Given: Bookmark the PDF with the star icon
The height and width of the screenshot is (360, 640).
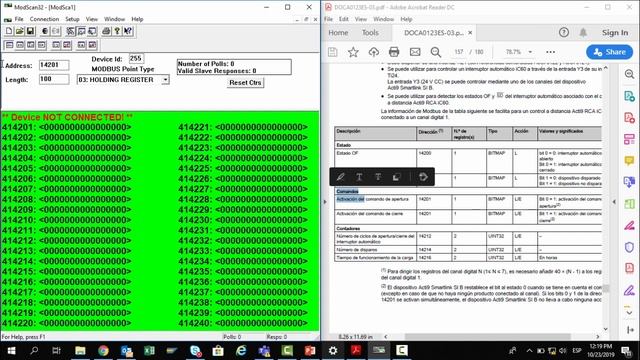Looking at the screenshot, I should click(x=353, y=52).
